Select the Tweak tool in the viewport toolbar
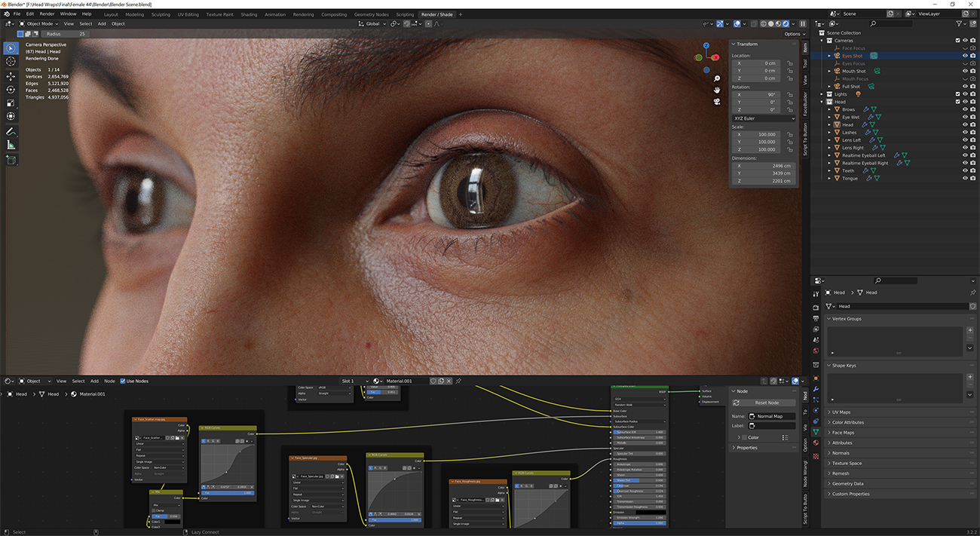The height and width of the screenshot is (536, 980). pos(11,47)
